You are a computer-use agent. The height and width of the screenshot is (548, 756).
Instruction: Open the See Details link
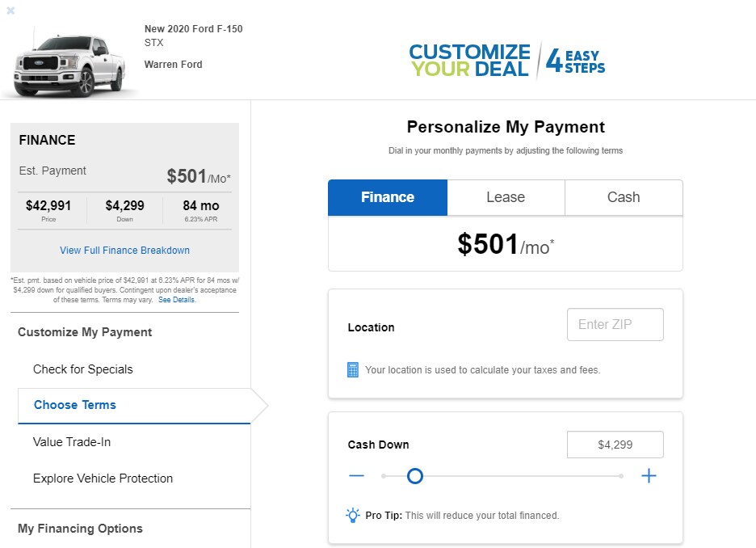pos(177,300)
